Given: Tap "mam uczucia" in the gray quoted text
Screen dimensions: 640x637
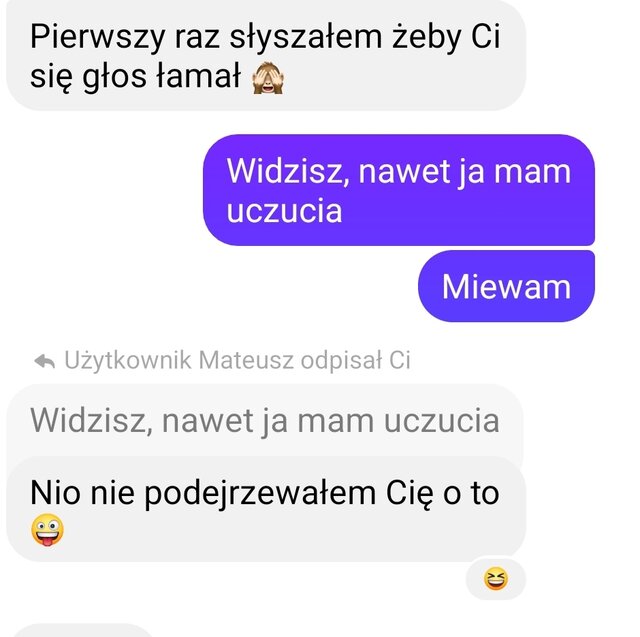Looking at the screenshot, I should pyautogui.click(x=398, y=421).
